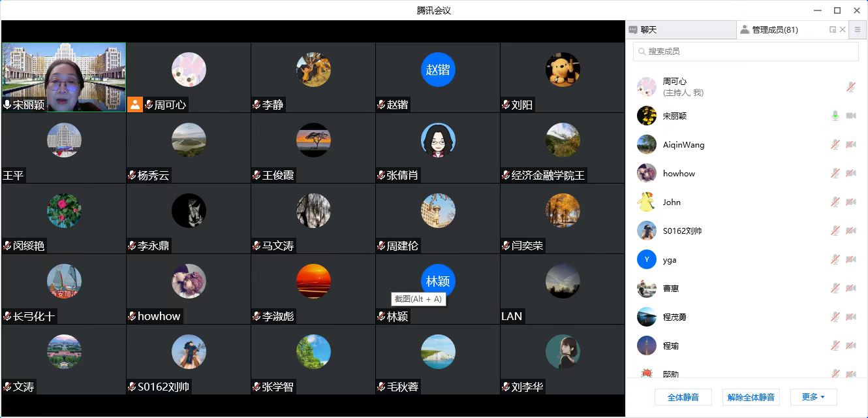
Task: Expand the 更多 dropdown button
Action: (x=813, y=397)
